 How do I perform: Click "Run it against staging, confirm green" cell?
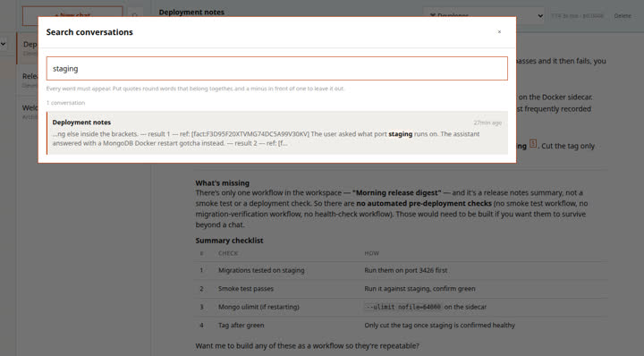[419, 289]
